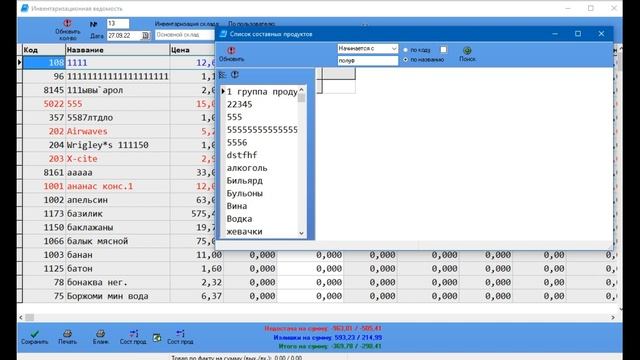Click Обновить кол-во icon in inventory window
The image size is (640, 360).
click(68, 23)
